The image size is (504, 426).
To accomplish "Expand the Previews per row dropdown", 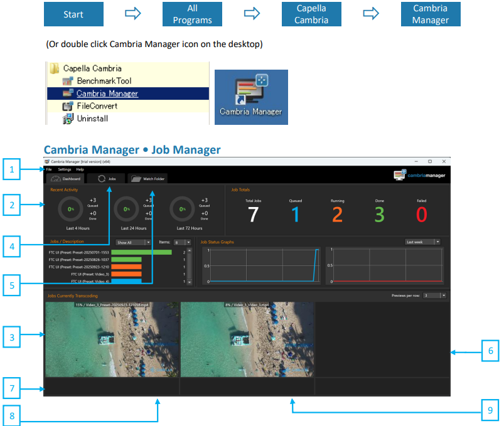I will point(434,295).
